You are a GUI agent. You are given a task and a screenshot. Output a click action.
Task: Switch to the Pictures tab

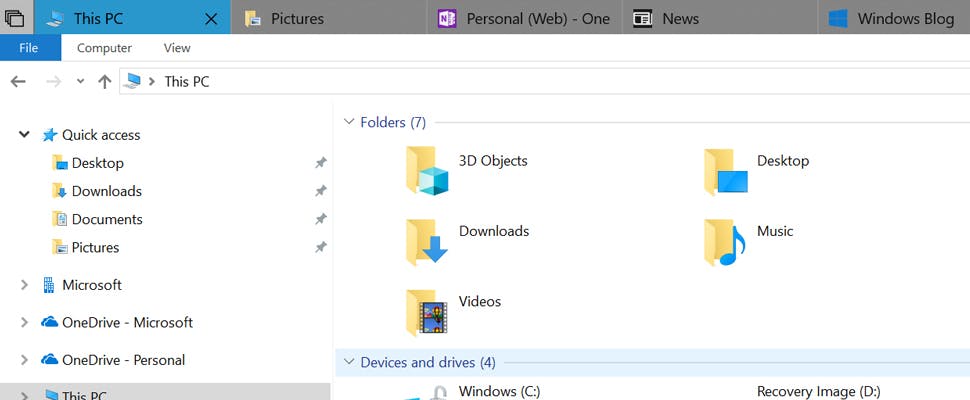(297, 18)
